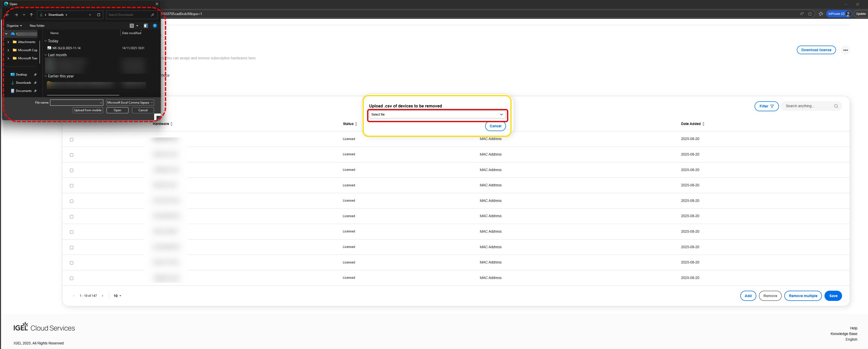The image size is (868, 349).
Task: Add this page to favorites star
Action: tap(810, 14)
